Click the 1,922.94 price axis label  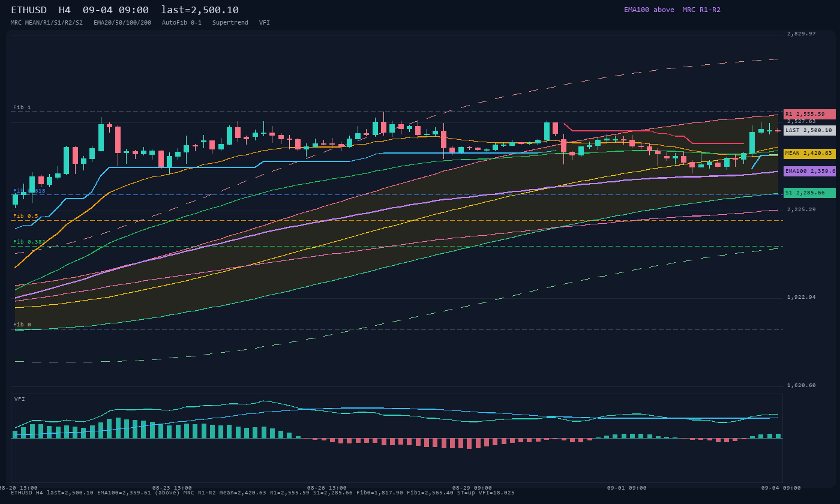[802, 297]
